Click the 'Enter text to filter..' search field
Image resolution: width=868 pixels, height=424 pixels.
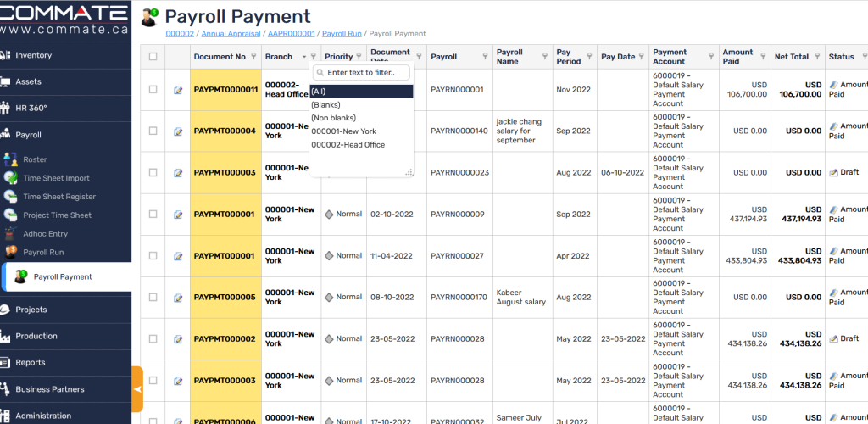[361, 73]
